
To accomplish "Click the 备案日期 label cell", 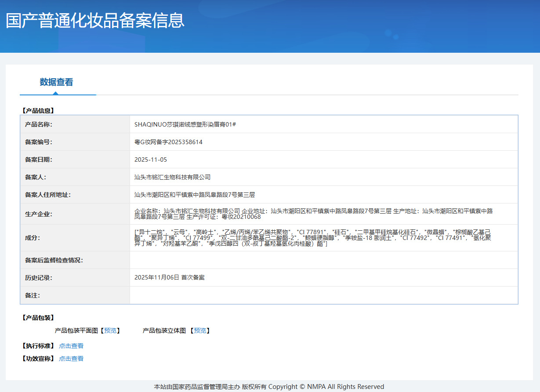I will [x=75, y=160].
